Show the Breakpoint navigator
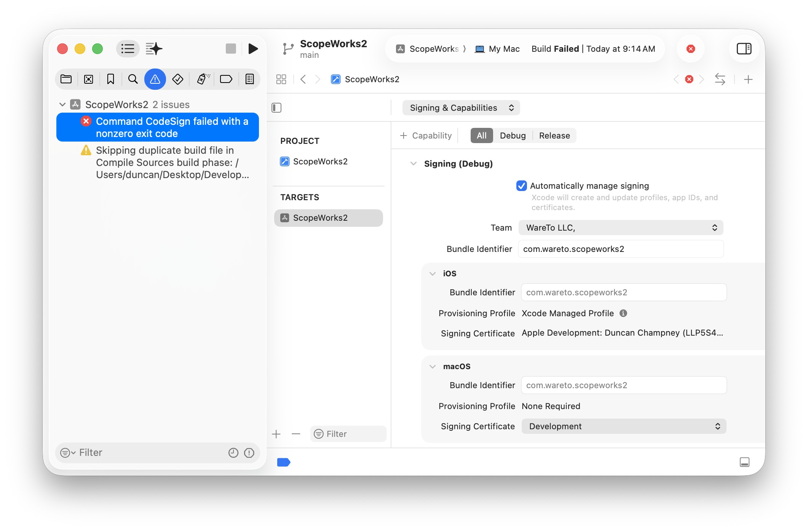Image resolution: width=808 pixels, height=532 pixels. click(x=226, y=79)
